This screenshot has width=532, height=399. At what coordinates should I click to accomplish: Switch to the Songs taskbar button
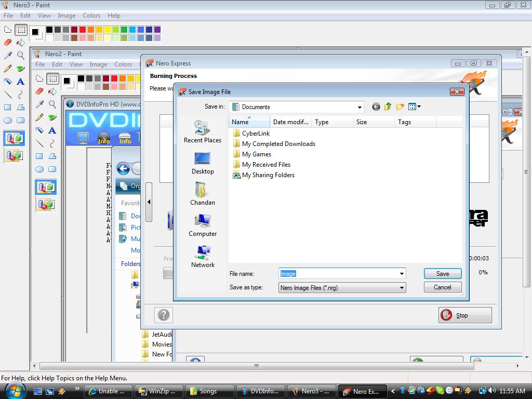point(209,391)
